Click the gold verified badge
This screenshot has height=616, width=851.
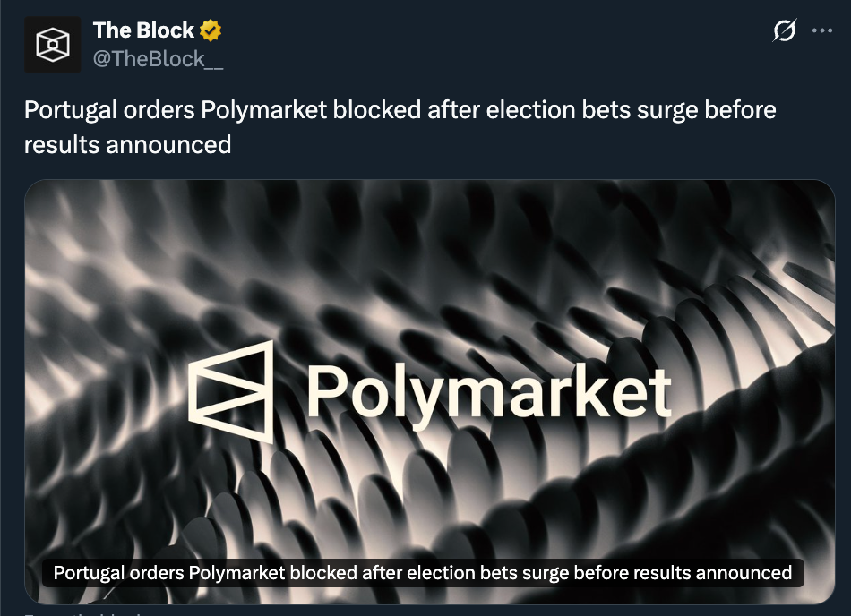point(211,30)
